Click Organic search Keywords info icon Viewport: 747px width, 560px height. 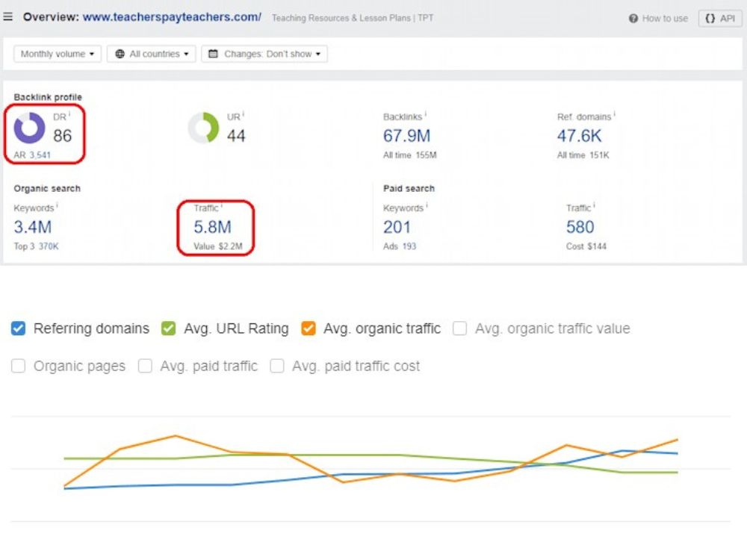[x=58, y=206]
